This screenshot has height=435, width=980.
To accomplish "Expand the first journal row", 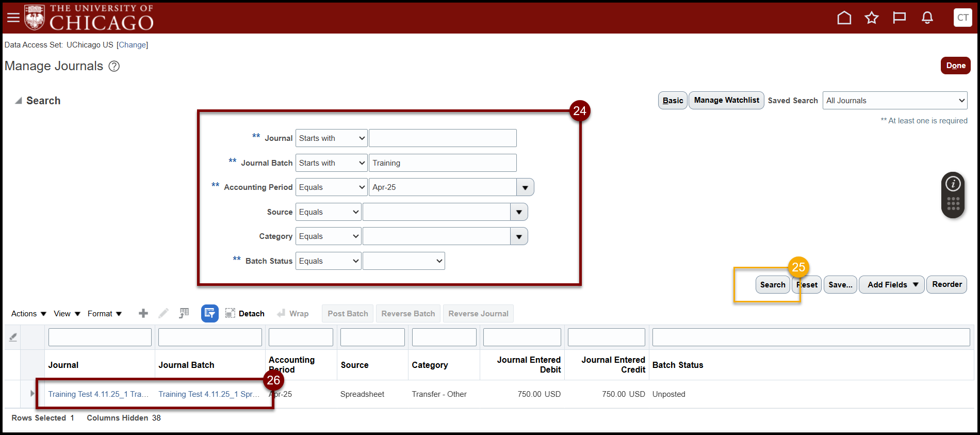I will (32, 394).
